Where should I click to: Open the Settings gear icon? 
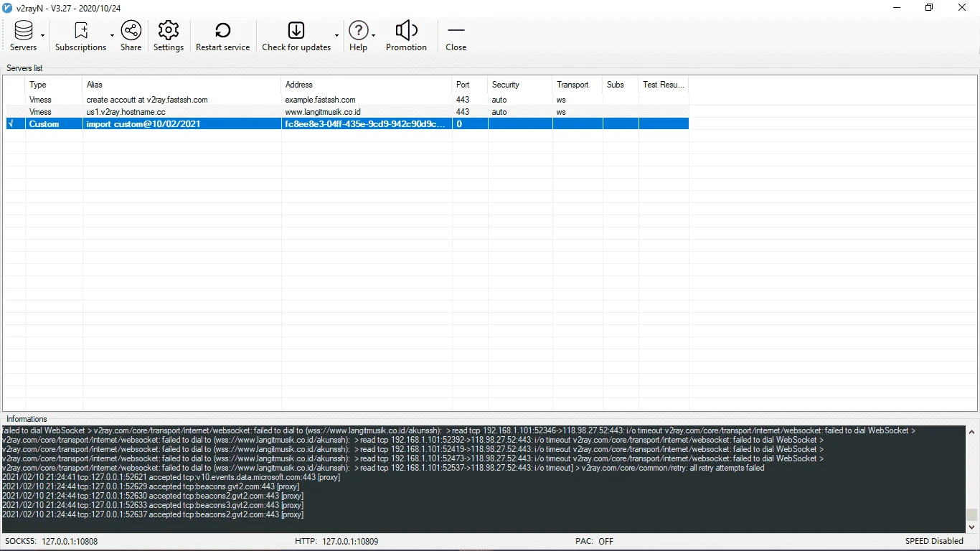(x=169, y=30)
